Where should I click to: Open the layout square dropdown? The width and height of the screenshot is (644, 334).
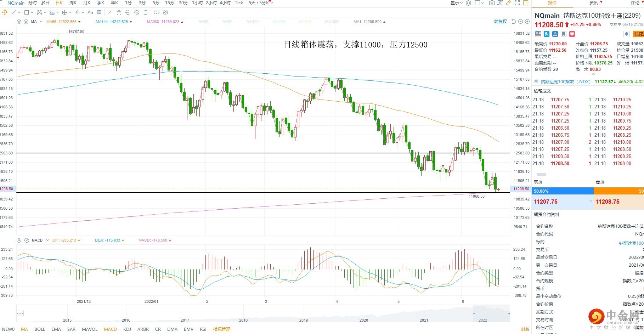click(479, 3)
